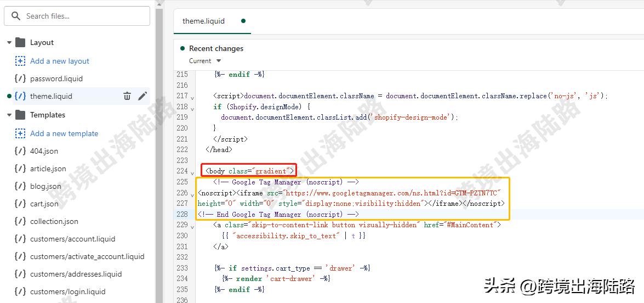Open blog.json template file
644x303 pixels.
pos(45,186)
